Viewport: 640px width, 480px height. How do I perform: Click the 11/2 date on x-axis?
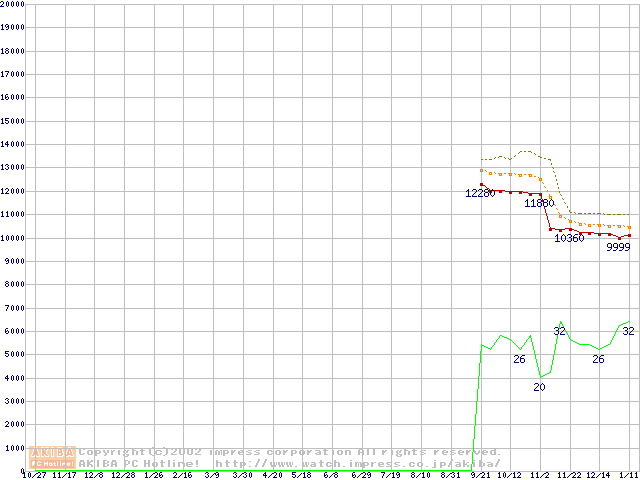(539, 475)
